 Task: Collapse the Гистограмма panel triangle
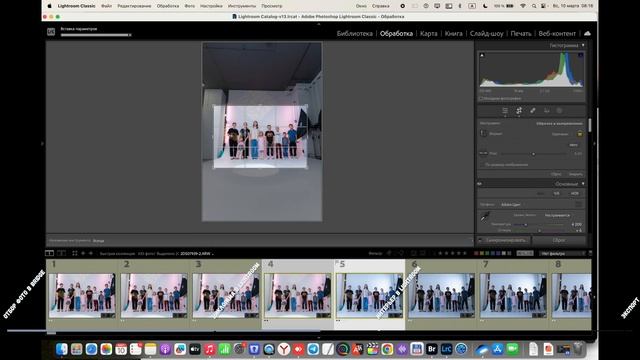[x=583, y=45]
